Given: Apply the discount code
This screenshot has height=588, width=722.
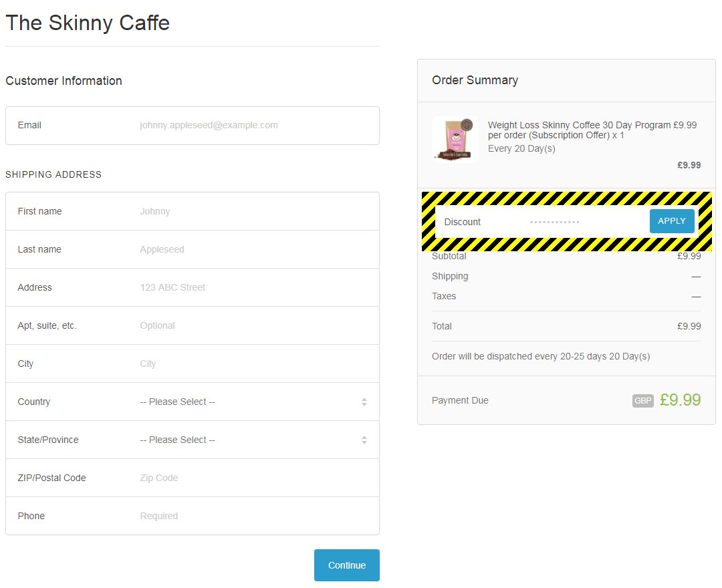Looking at the screenshot, I should 672,221.
